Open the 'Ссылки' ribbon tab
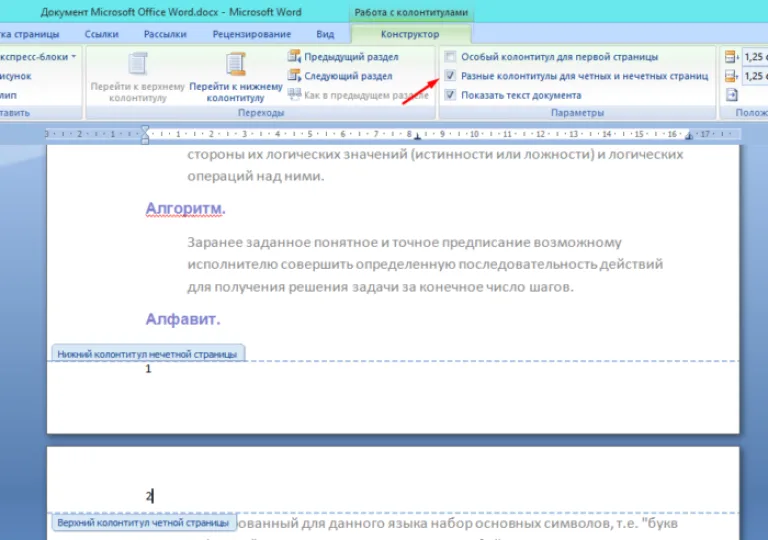Viewport: 768px width, 540px height. (x=101, y=34)
